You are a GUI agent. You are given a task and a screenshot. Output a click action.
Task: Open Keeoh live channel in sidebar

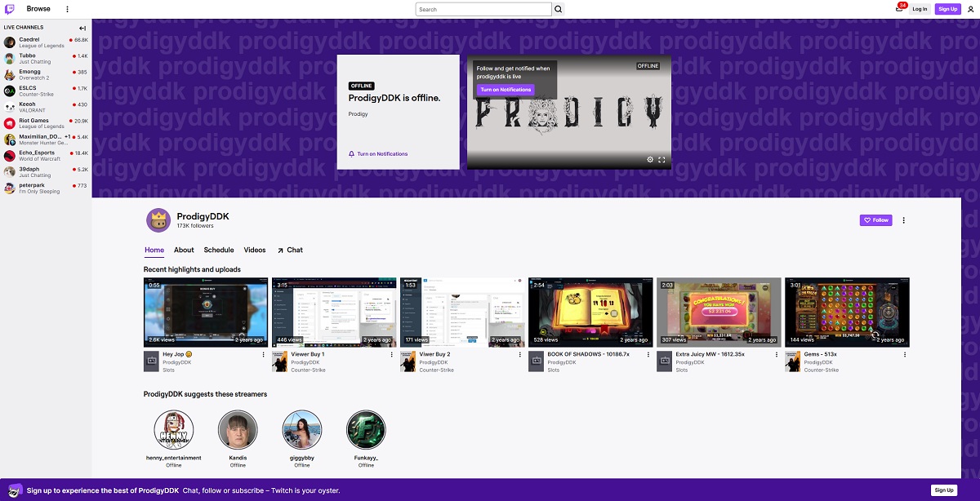46,107
